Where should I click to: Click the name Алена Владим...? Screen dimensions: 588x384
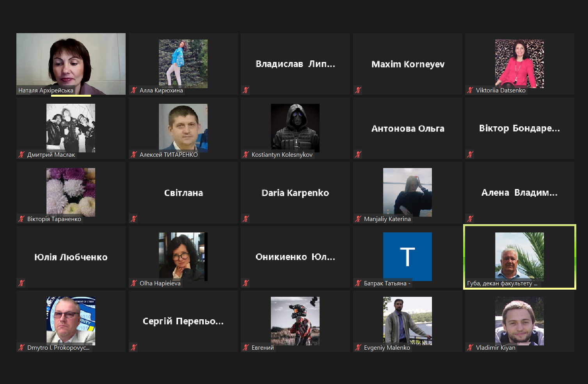519,193
